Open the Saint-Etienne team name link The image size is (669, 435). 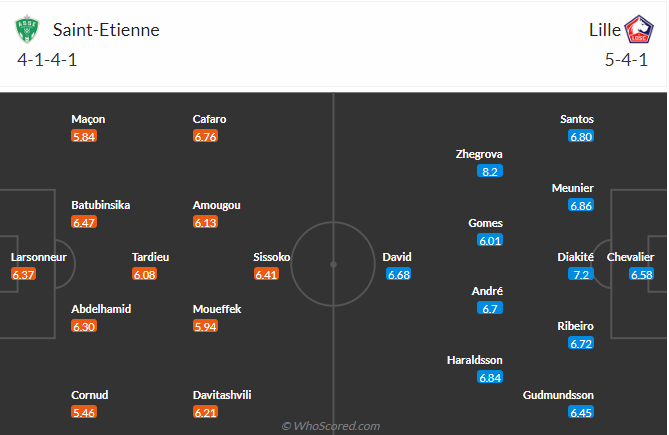pos(106,29)
